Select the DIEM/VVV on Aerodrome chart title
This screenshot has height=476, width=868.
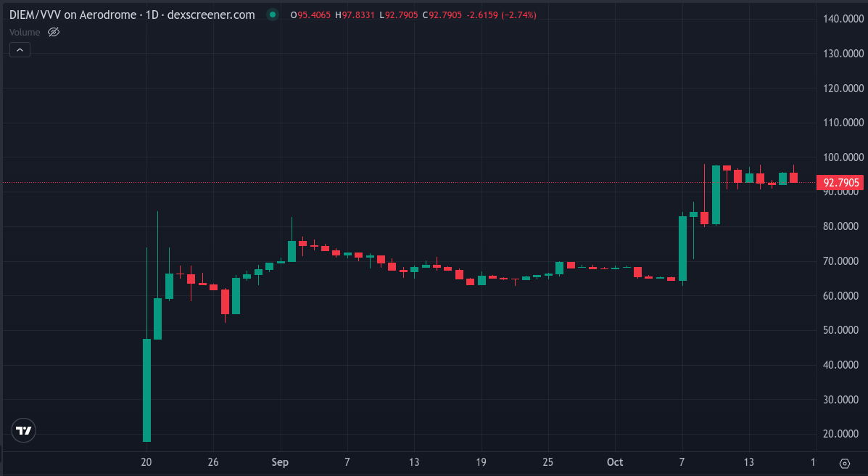132,15
